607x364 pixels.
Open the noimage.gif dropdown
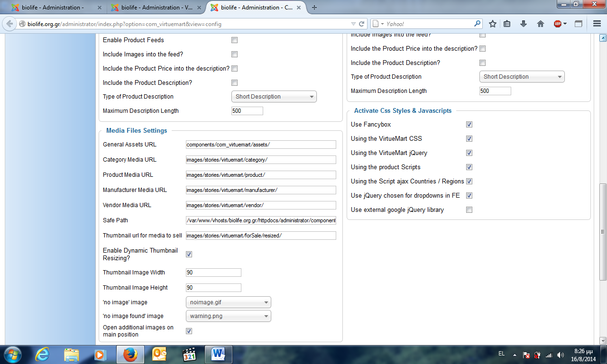(x=229, y=302)
